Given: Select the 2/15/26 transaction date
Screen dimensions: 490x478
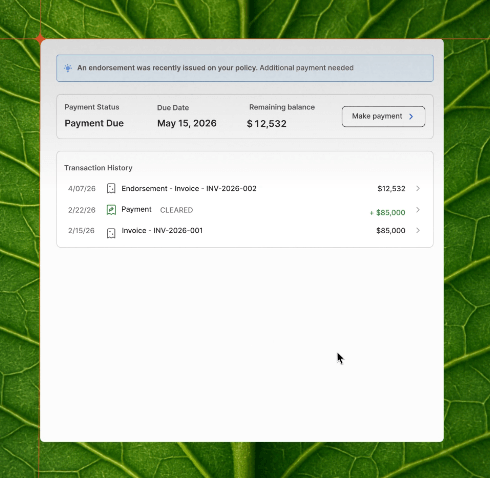Looking at the screenshot, I should (x=81, y=230).
